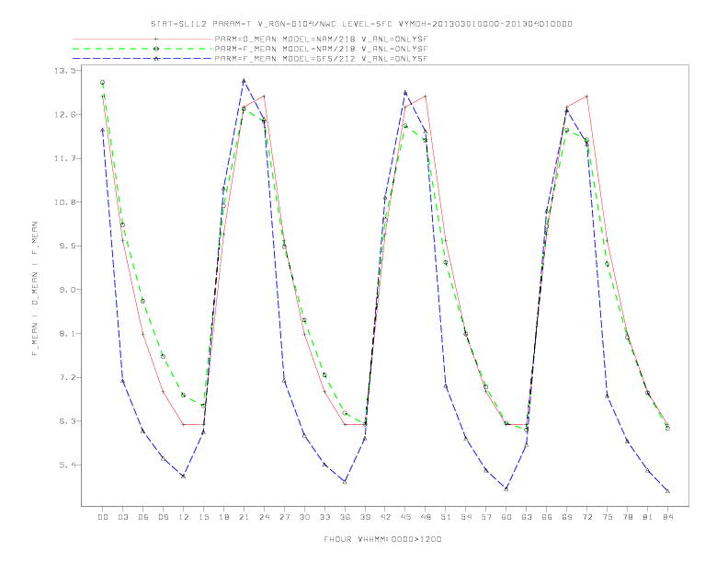The height and width of the screenshot is (563, 728).
Task: Click x-axis forecast hour label 39
Action: coord(365,517)
